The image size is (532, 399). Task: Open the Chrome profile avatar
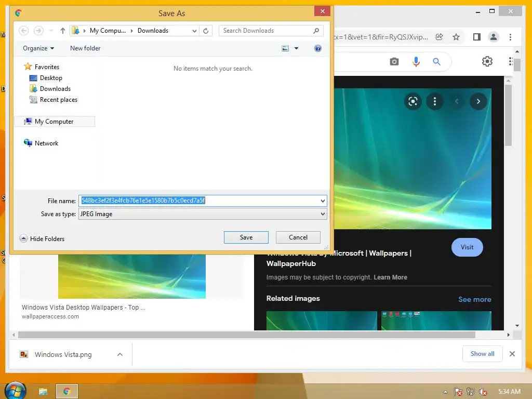tap(494, 37)
